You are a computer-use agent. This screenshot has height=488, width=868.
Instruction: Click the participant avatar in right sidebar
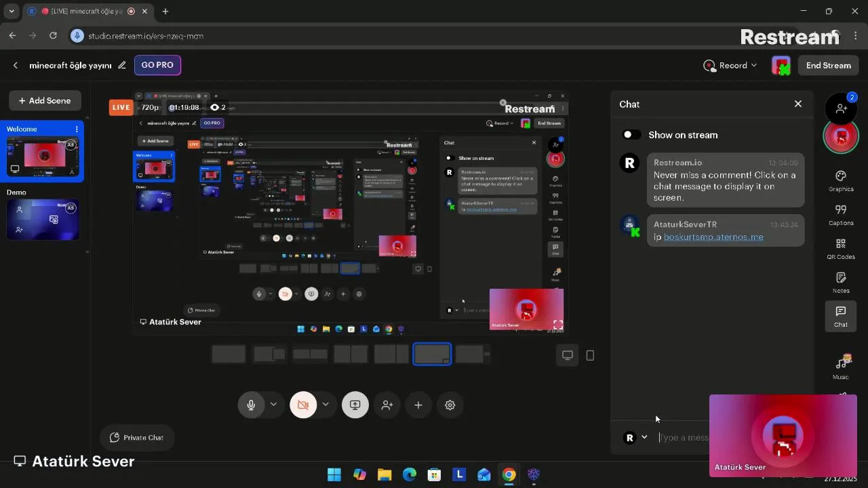point(841,136)
